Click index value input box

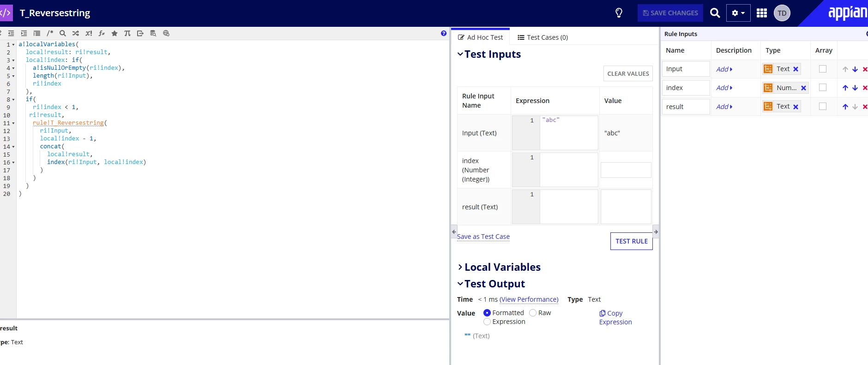click(626, 170)
